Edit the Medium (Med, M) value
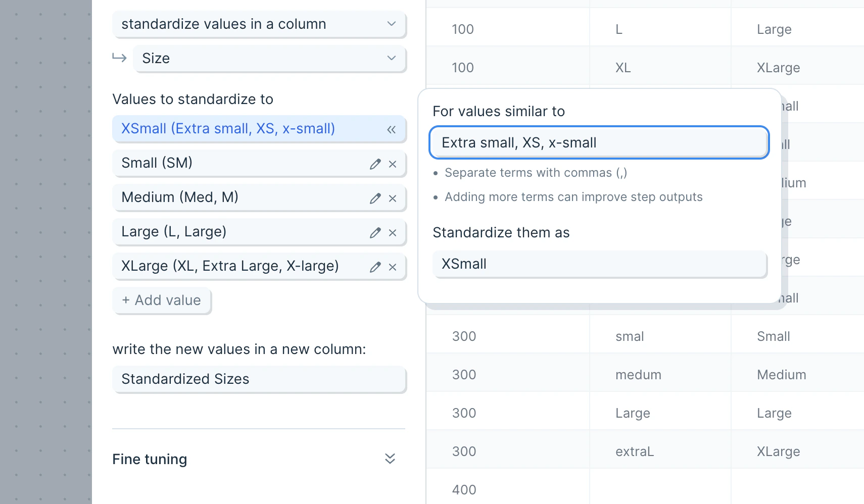 click(x=375, y=198)
